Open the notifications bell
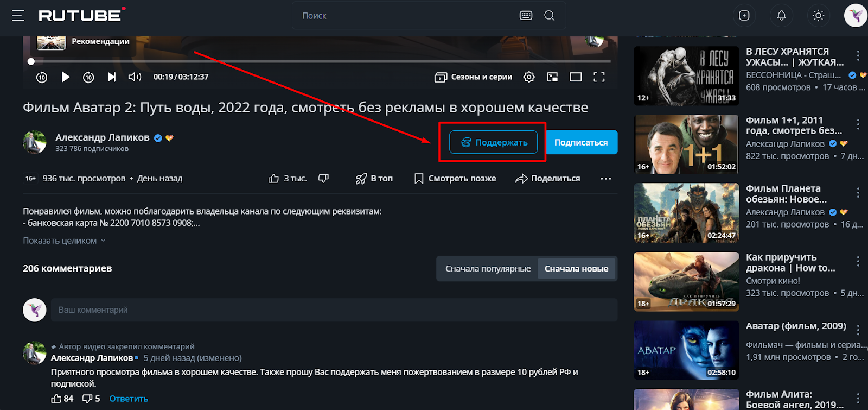The height and width of the screenshot is (410, 868). click(781, 16)
